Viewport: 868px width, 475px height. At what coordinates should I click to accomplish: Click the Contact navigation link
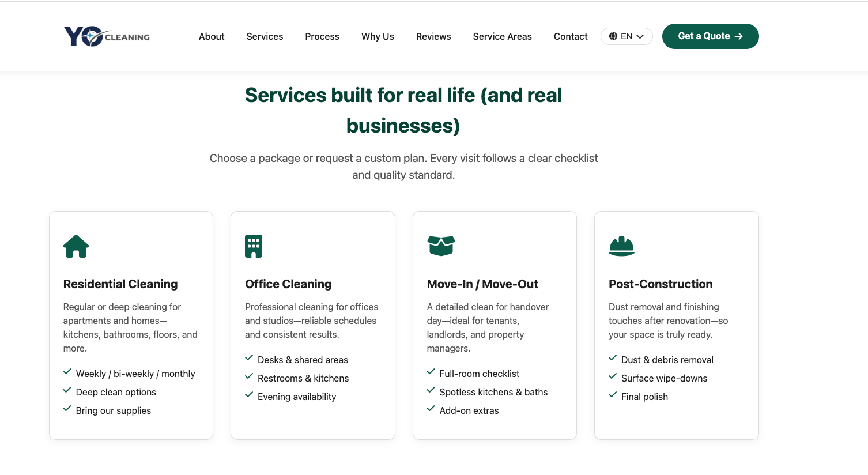(x=571, y=36)
